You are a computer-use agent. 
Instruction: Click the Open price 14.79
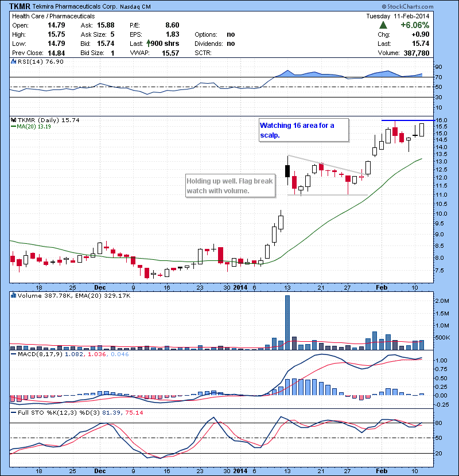(56, 25)
